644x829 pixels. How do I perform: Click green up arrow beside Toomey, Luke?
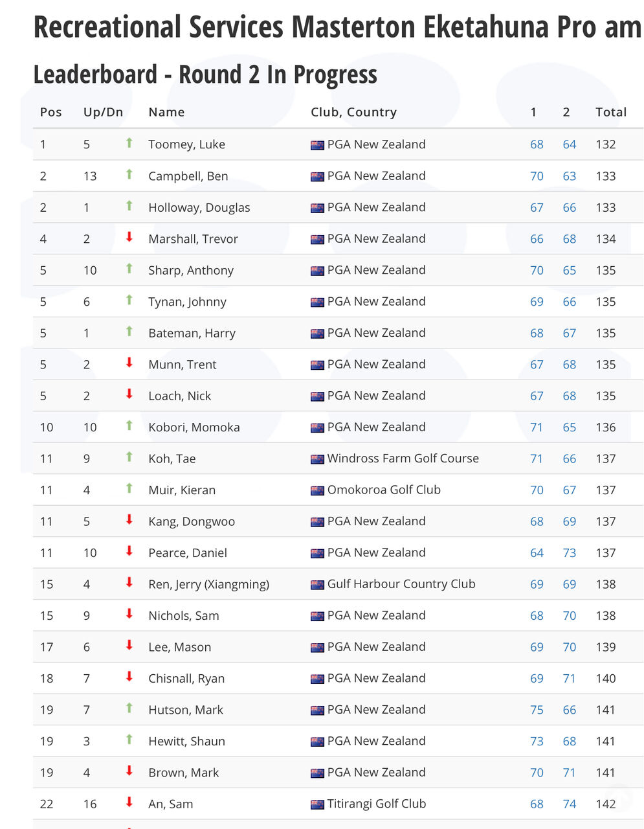click(129, 143)
